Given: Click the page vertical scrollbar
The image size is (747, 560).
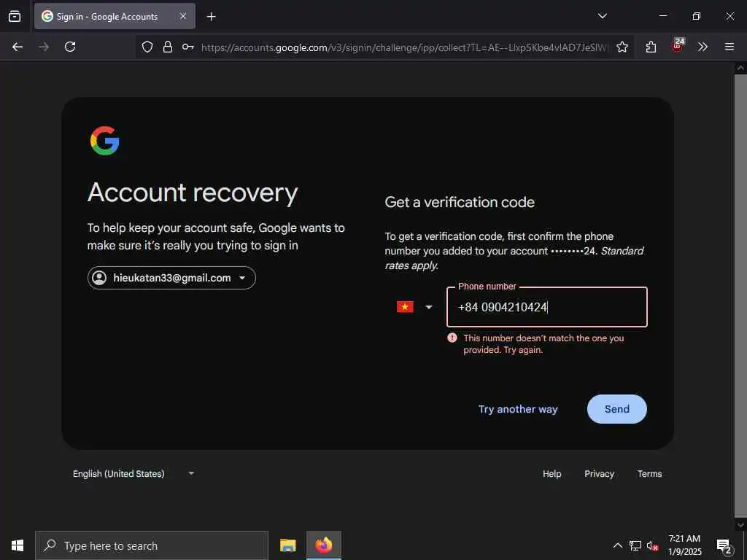Looking at the screenshot, I should pos(740,296).
